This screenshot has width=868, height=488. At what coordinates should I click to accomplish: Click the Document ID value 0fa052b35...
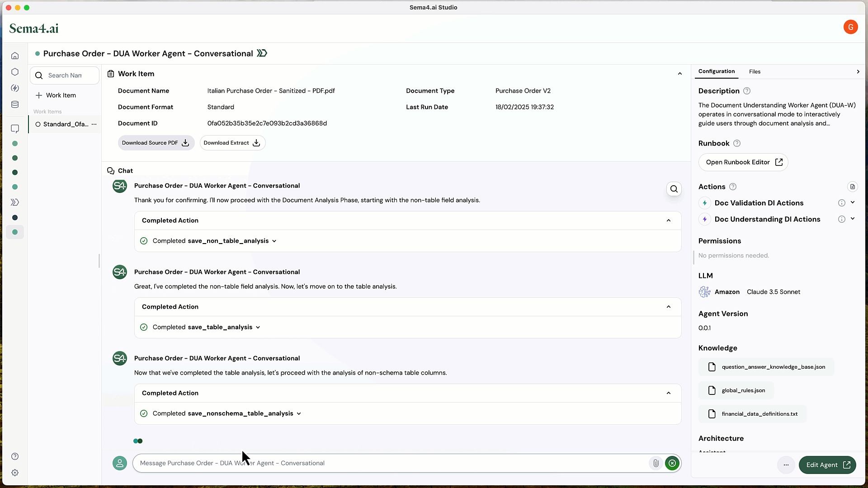point(267,123)
